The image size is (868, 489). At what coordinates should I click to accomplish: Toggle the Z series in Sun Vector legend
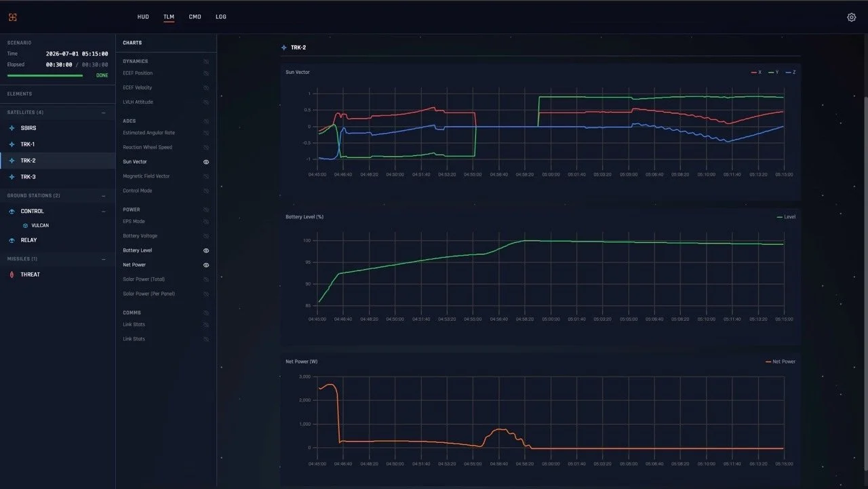click(790, 72)
